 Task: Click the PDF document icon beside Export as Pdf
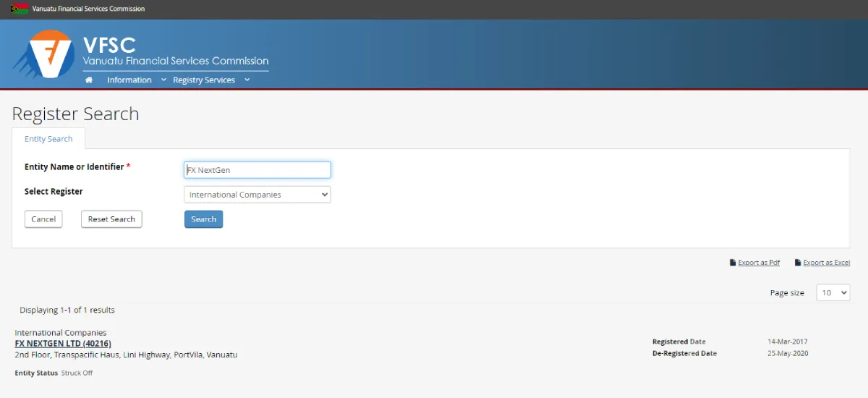coord(733,263)
